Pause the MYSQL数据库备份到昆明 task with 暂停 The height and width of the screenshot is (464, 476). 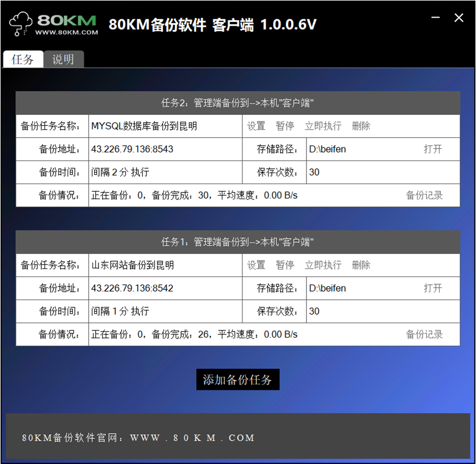point(284,126)
